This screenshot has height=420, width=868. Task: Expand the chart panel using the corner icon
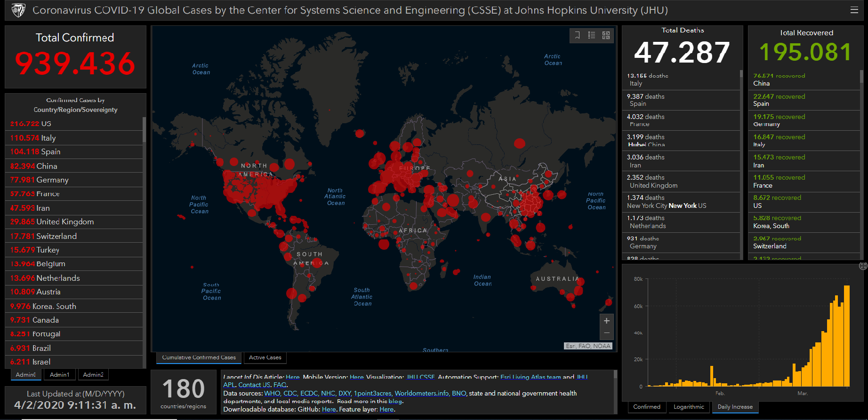pos(863,266)
